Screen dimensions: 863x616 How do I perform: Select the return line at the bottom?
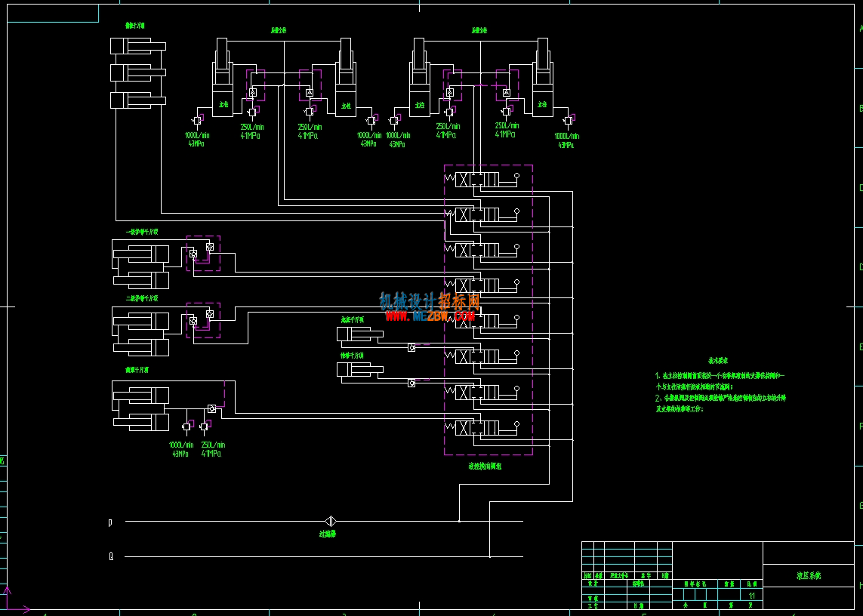pyautogui.click(x=324, y=556)
